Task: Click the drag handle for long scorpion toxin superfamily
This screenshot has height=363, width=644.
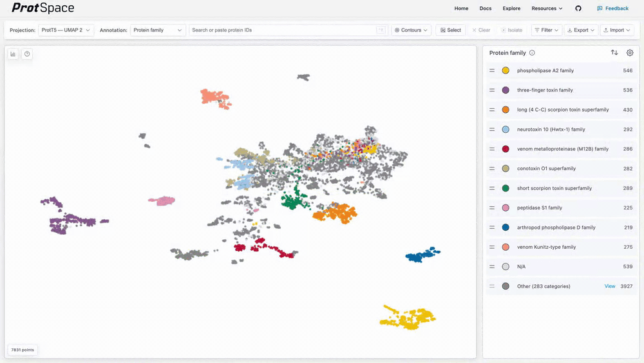Action: pos(492,110)
